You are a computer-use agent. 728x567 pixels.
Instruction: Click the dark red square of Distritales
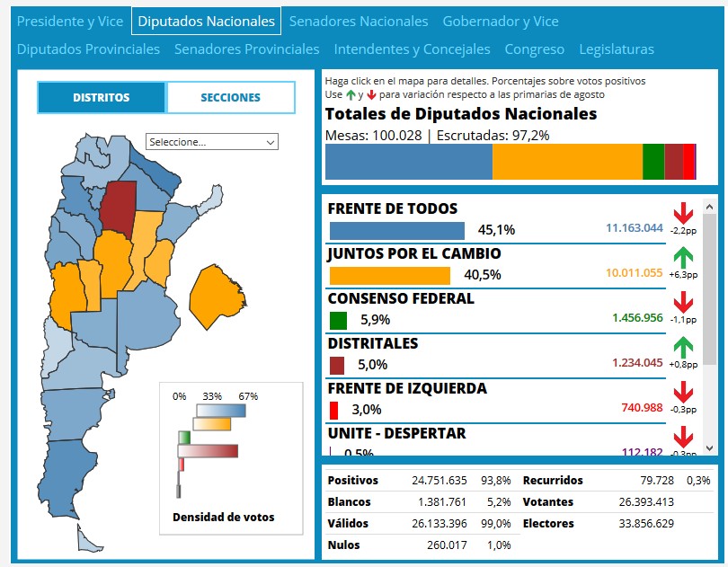tap(337, 365)
